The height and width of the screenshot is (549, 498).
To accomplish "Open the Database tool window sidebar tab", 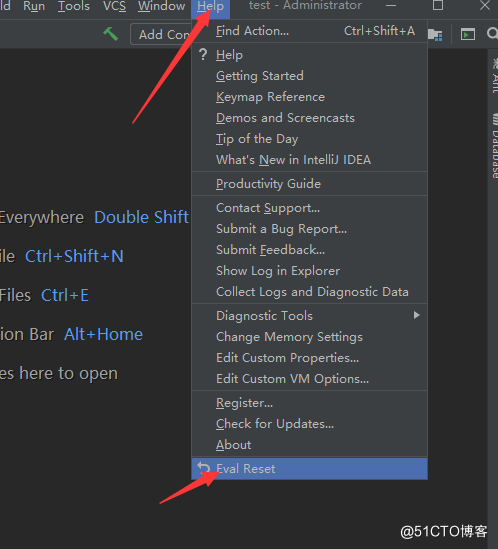I will (494, 146).
